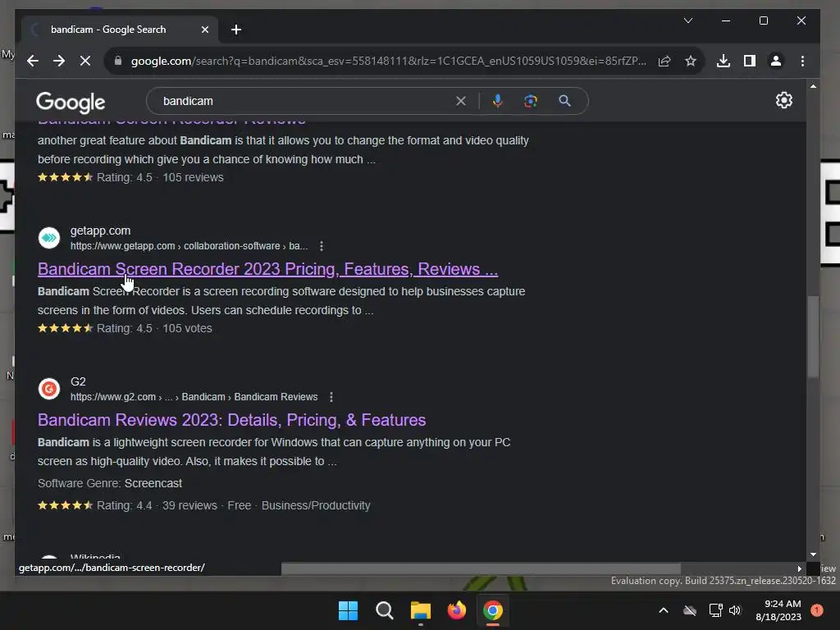This screenshot has height=630, width=840.
Task: Open the notification badge in taskbar
Action: tap(816, 610)
